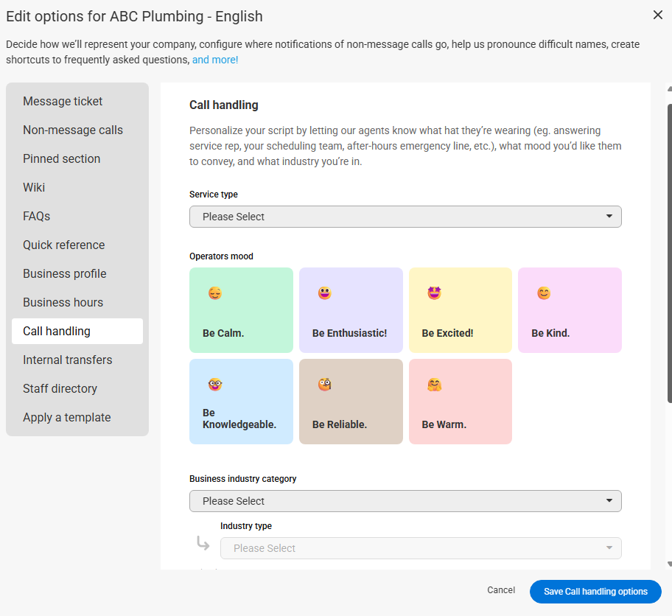
Task: Choose the Be Kind mood option
Action: [570, 310]
